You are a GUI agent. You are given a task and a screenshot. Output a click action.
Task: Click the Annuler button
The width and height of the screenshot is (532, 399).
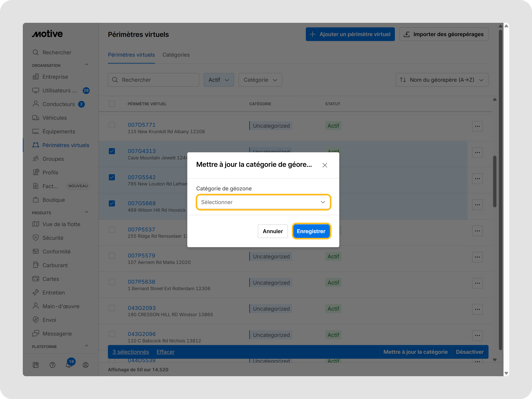click(272, 231)
